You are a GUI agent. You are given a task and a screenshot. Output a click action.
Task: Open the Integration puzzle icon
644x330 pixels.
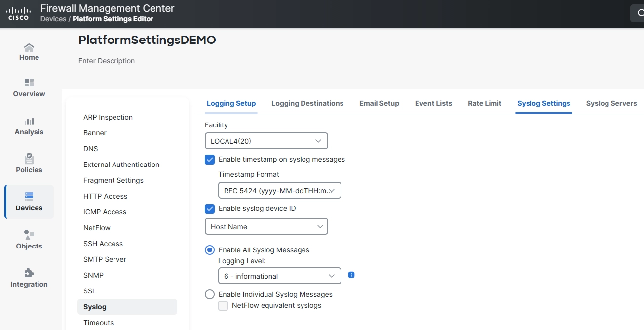coord(29,273)
